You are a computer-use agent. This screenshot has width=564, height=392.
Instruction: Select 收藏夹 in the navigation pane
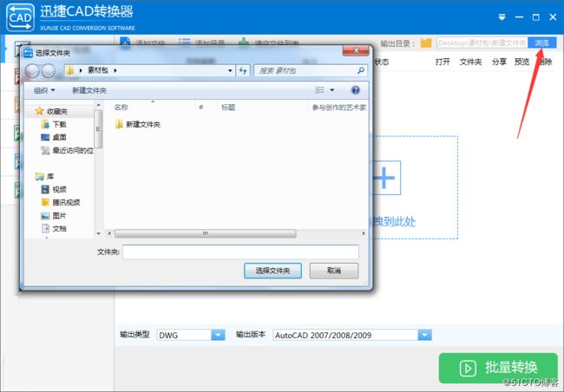pyautogui.click(x=56, y=112)
